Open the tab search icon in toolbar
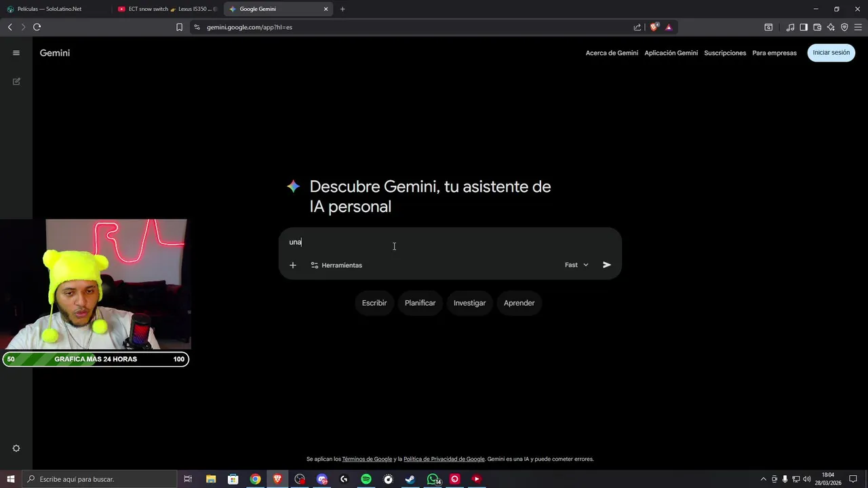The image size is (868, 488). 768,27
